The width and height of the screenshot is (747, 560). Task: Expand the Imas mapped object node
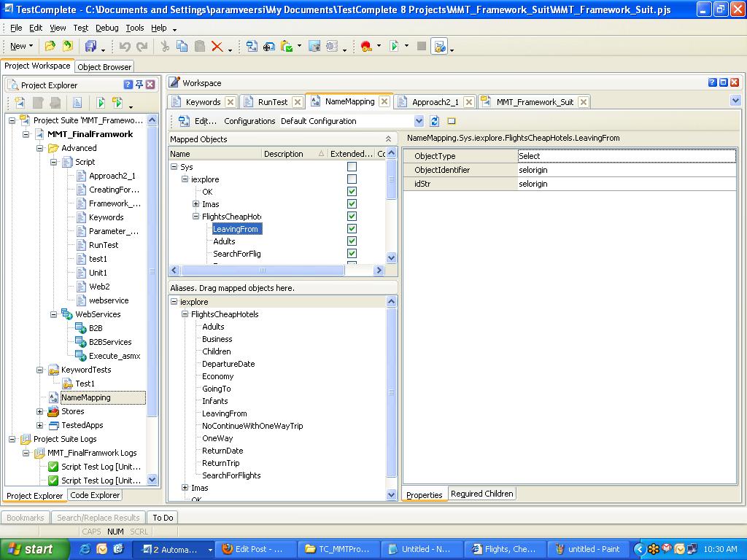tap(196, 204)
